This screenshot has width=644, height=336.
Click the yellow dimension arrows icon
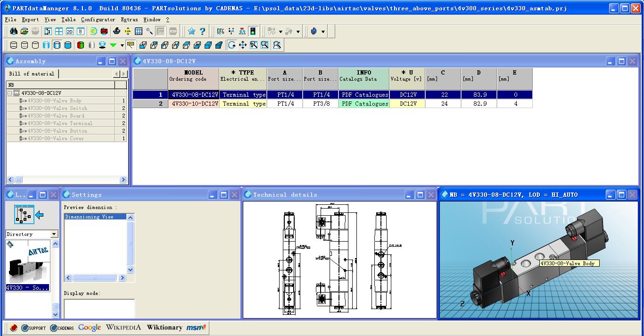tap(128, 31)
